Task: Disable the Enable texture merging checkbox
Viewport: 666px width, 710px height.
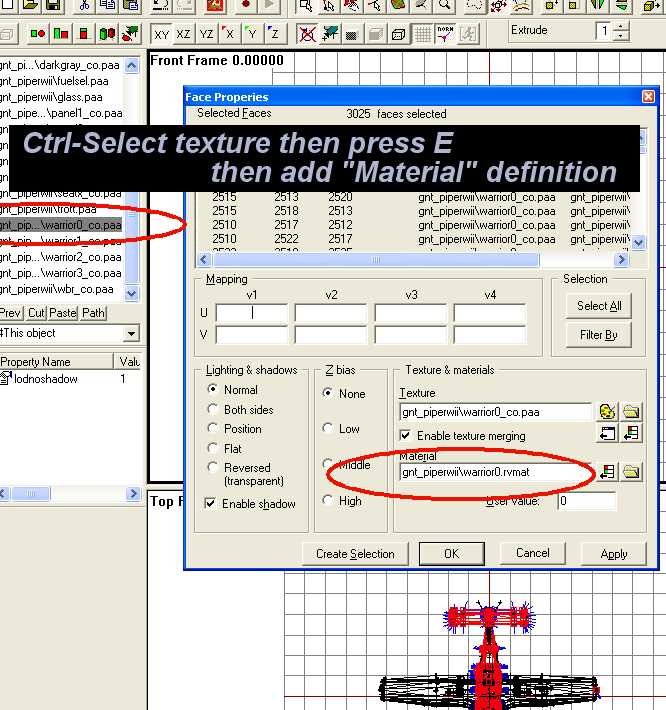Action: click(x=405, y=435)
